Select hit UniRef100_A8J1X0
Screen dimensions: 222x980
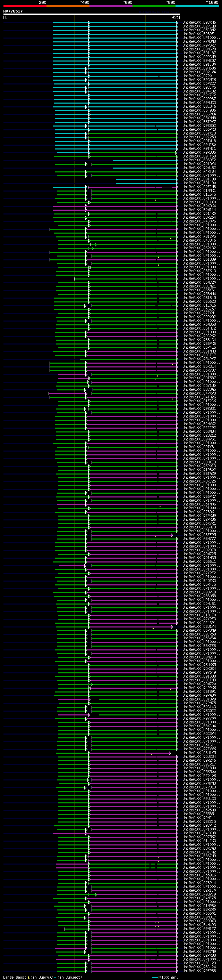[x=199, y=202]
